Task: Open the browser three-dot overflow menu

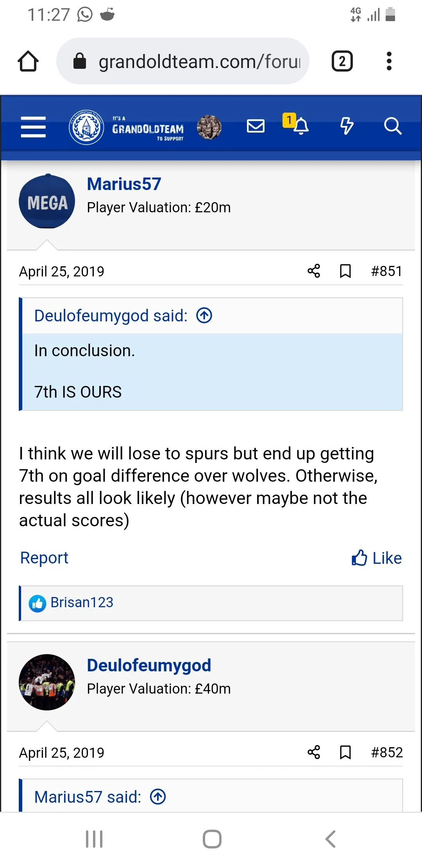Action: tap(389, 61)
